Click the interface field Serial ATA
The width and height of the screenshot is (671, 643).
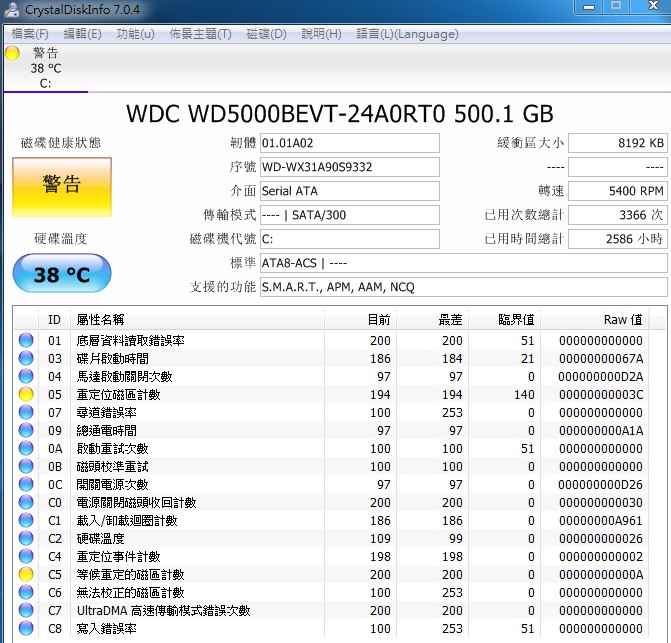point(350,191)
